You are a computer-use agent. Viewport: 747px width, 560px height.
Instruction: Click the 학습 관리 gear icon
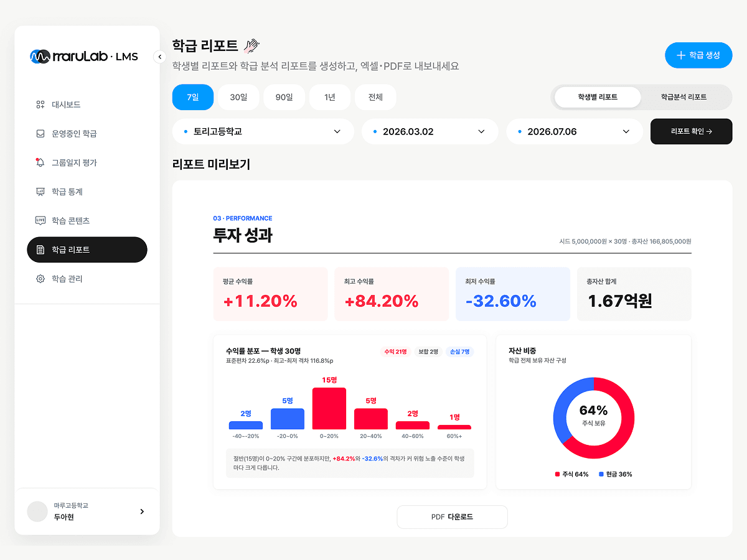point(40,279)
